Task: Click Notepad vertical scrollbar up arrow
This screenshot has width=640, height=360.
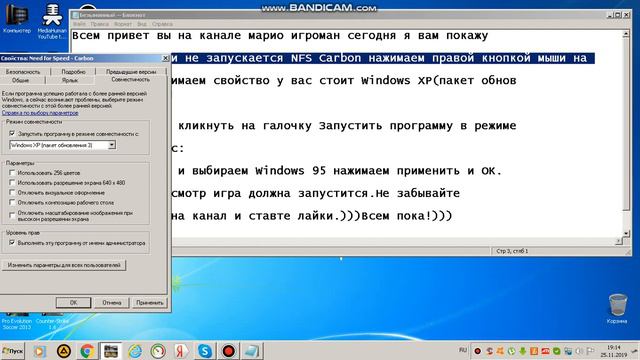Action: 626,34
